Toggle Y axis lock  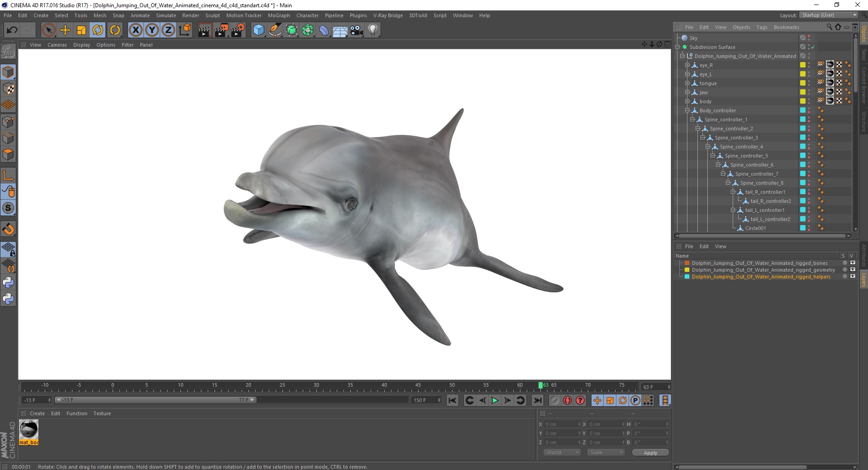(x=152, y=30)
